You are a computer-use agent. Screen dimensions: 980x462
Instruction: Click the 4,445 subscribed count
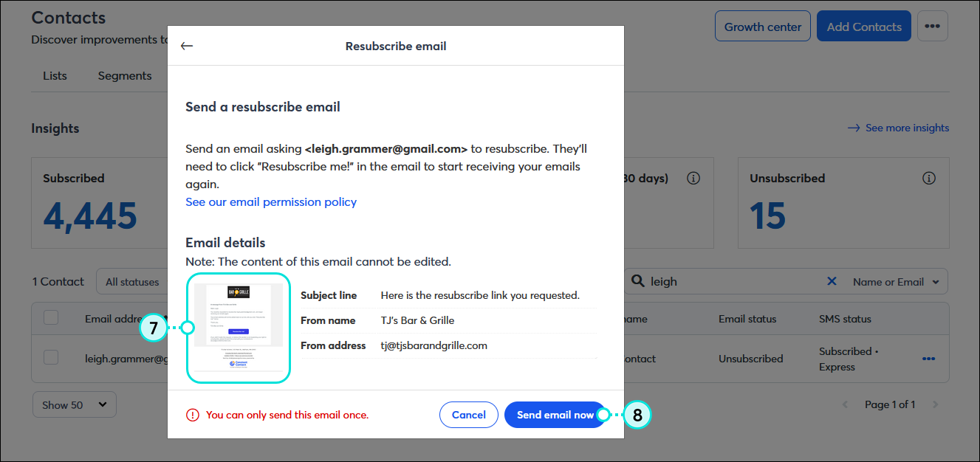[90, 216]
